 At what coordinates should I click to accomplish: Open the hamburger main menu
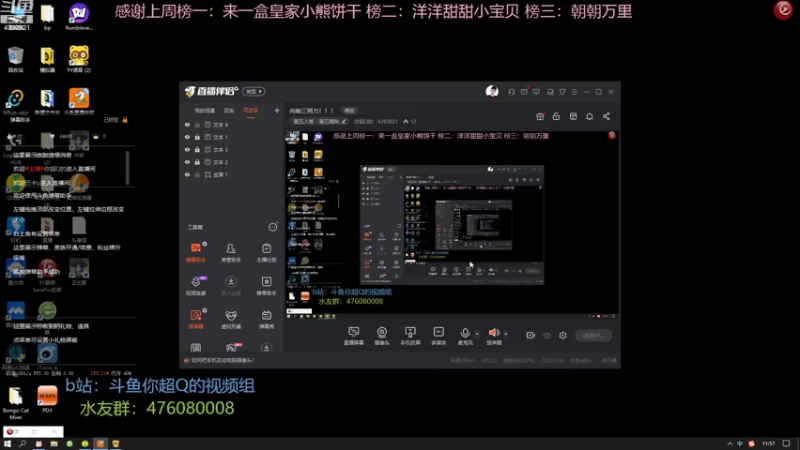574,92
